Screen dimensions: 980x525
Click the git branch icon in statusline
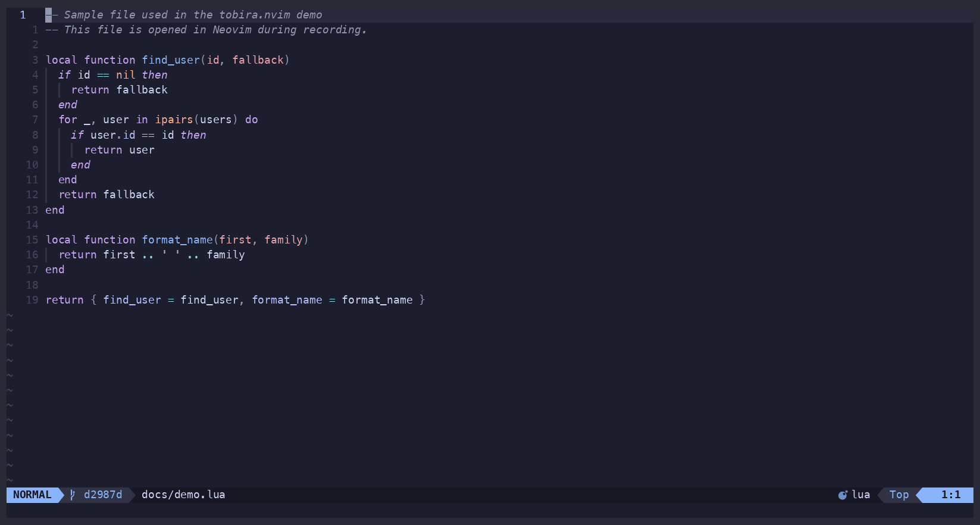tap(73, 495)
